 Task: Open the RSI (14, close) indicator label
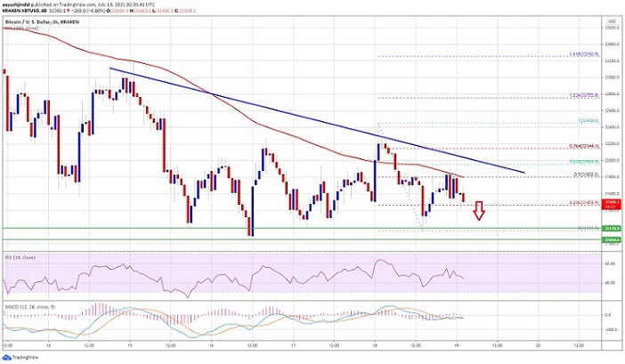[20, 258]
